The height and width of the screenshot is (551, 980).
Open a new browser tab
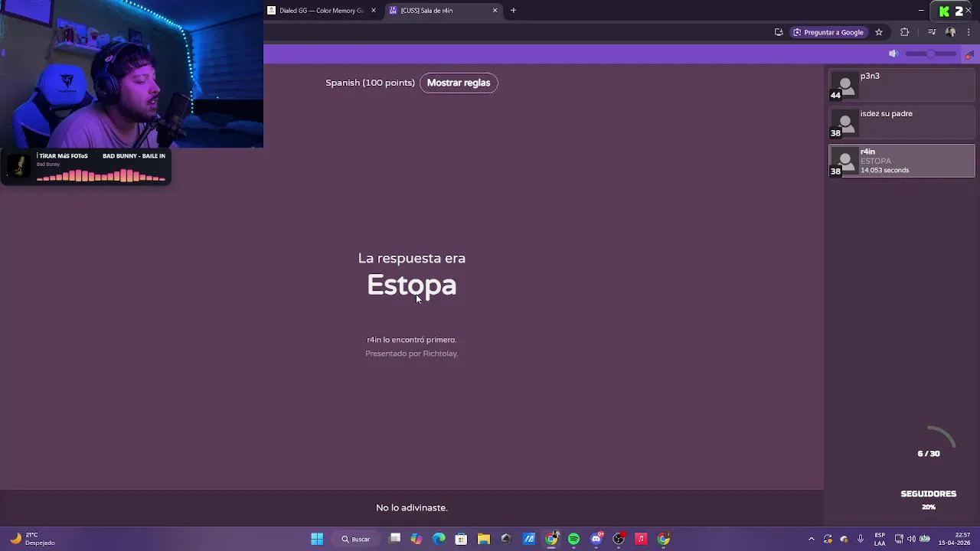pyautogui.click(x=513, y=11)
